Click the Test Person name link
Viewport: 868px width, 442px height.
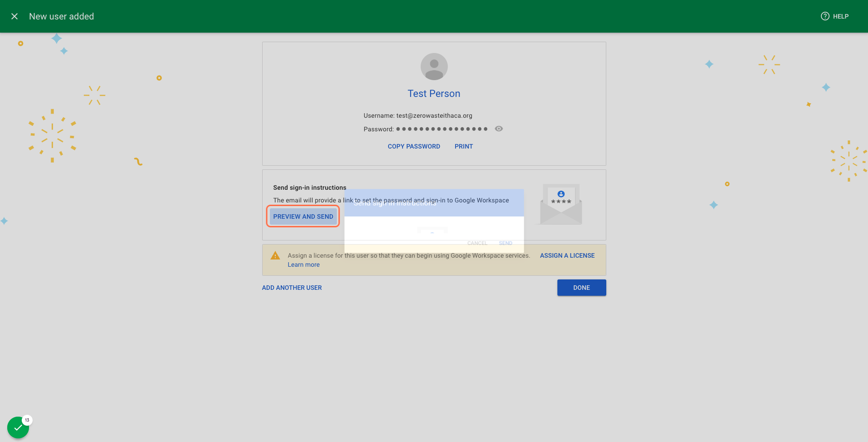click(434, 94)
